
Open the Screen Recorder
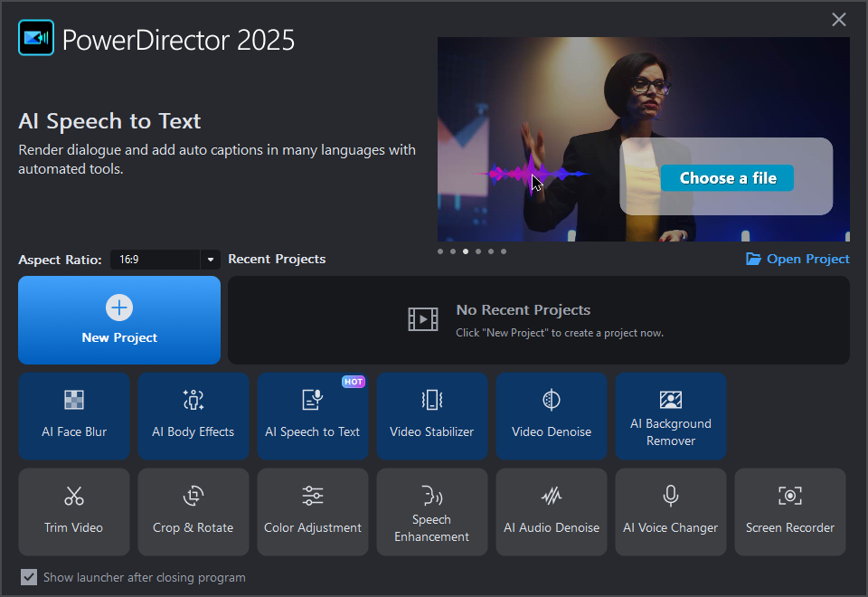point(790,512)
